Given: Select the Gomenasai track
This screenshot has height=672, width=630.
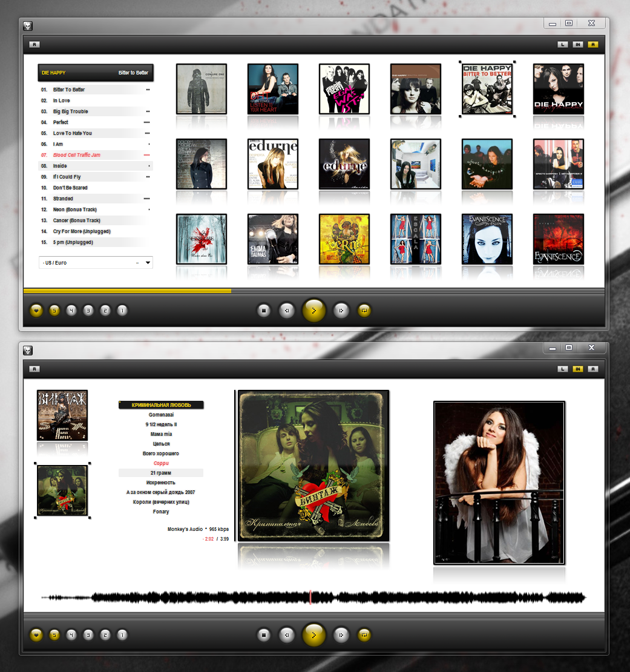Looking at the screenshot, I should click(x=161, y=415).
